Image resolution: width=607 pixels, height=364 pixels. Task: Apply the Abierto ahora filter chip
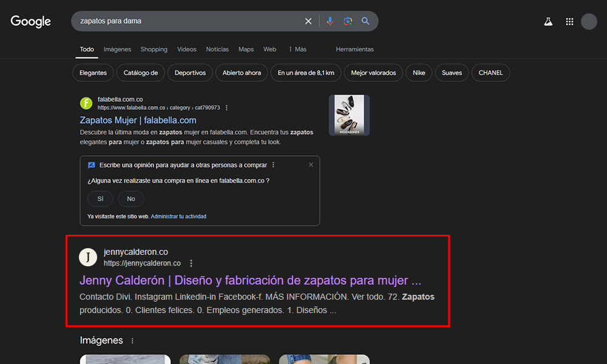[x=242, y=73]
